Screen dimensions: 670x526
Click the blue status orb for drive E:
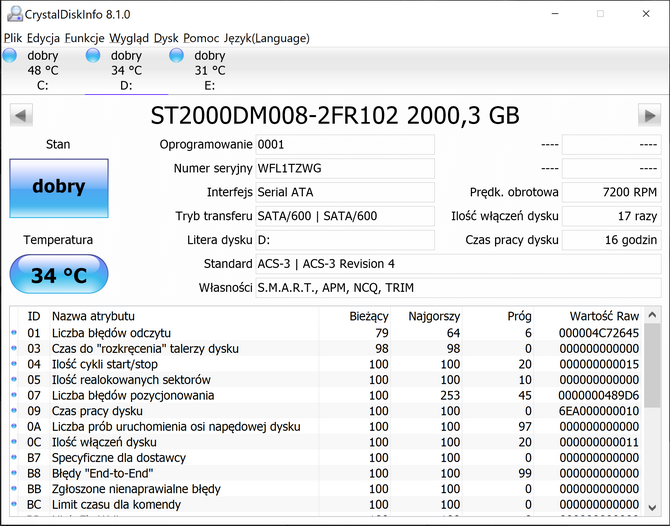[176, 56]
